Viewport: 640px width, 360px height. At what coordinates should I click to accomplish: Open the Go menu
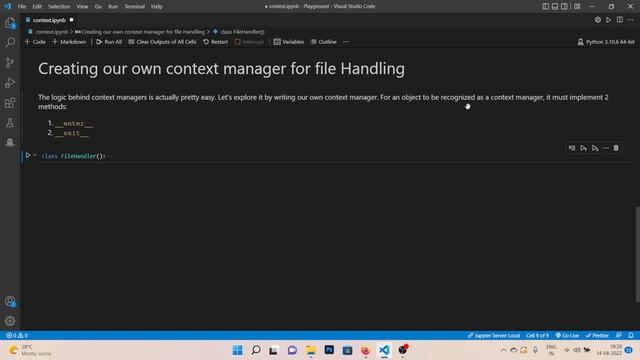[x=98, y=7]
